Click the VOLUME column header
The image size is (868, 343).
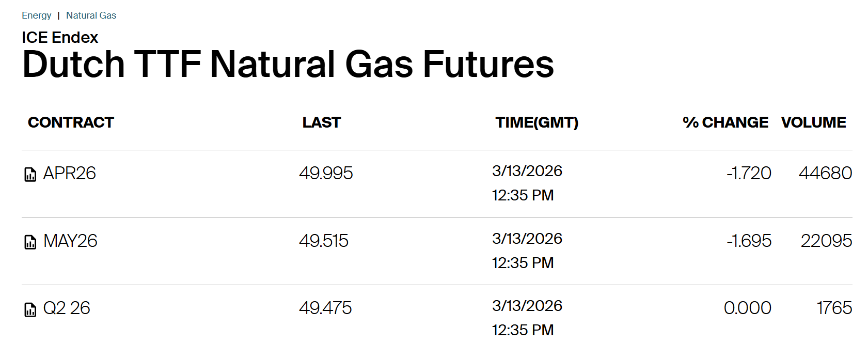coord(813,122)
